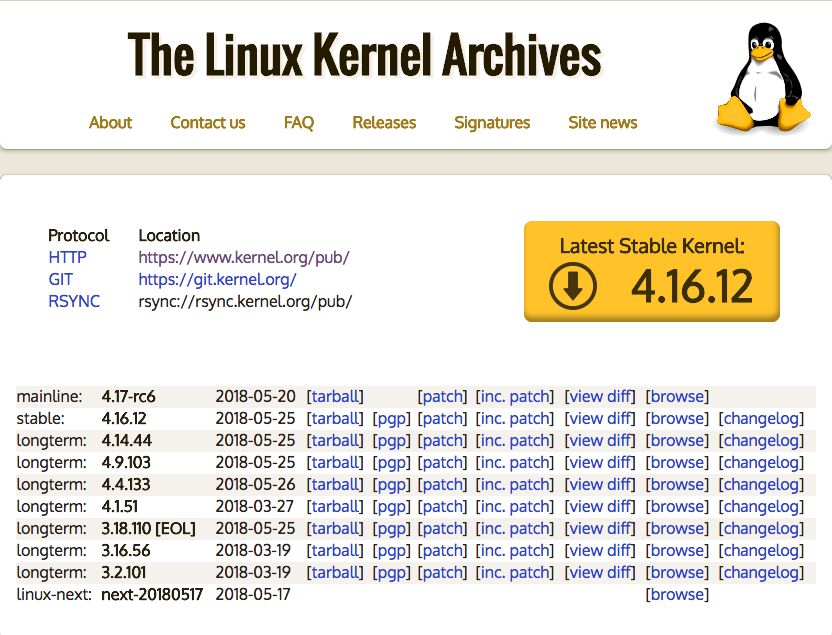Screen dimensions: 832x635
Task: Open the Signatures page
Action: pos(492,122)
